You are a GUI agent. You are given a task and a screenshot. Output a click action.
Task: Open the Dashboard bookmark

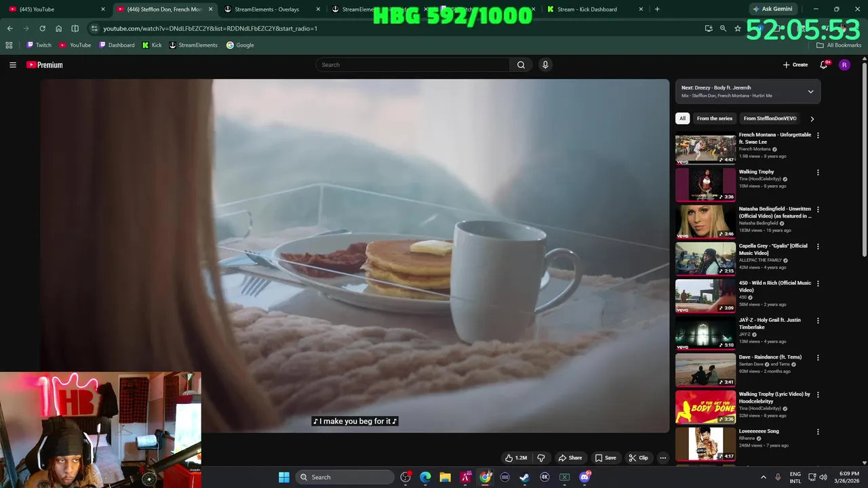[117, 45]
